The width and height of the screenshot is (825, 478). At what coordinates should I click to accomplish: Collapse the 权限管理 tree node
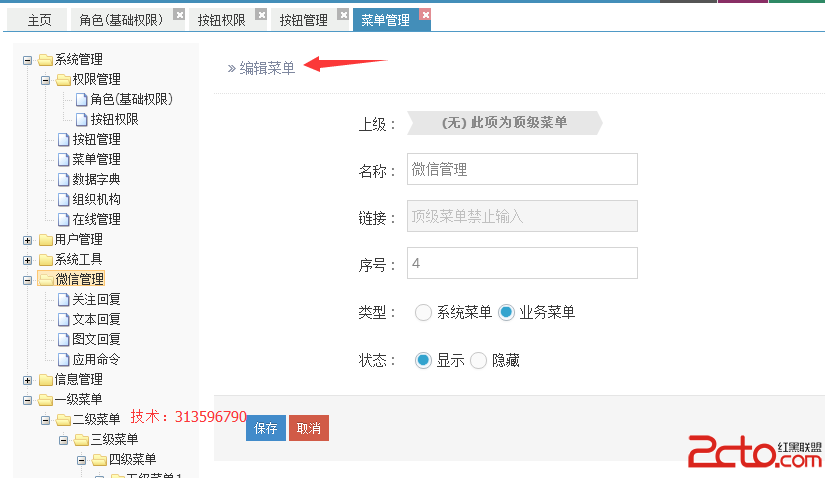click(45, 81)
